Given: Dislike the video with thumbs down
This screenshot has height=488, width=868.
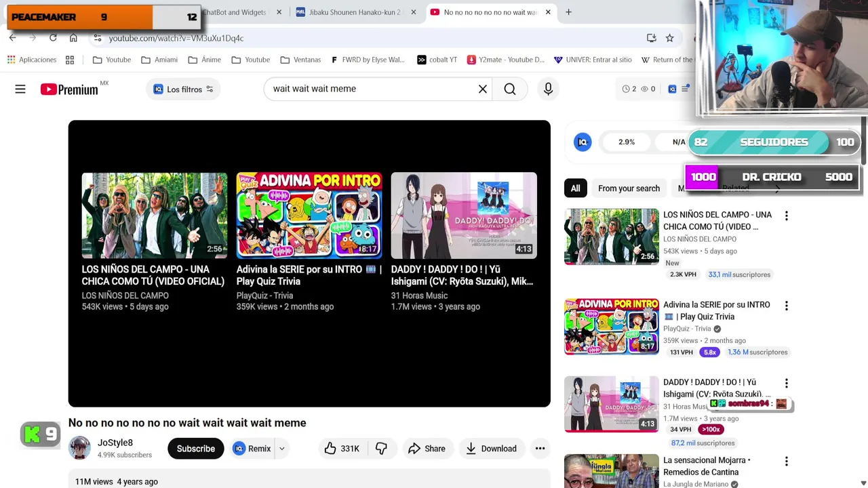Looking at the screenshot, I should pos(381,449).
